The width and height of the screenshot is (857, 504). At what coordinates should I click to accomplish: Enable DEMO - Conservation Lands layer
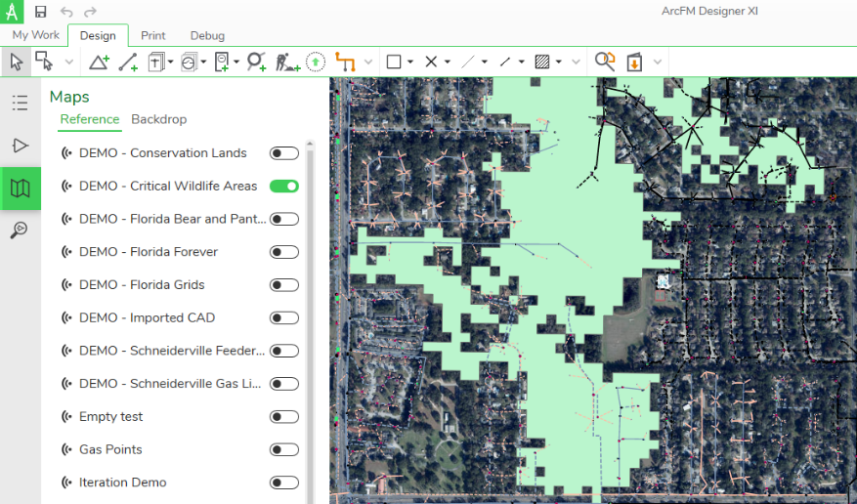pyautogui.click(x=283, y=153)
